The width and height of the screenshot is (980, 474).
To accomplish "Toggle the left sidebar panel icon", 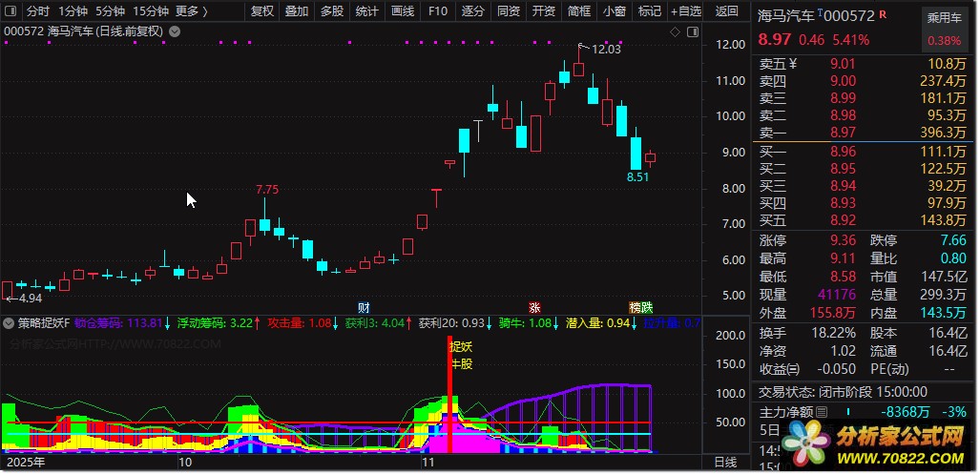I will click(11, 11).
